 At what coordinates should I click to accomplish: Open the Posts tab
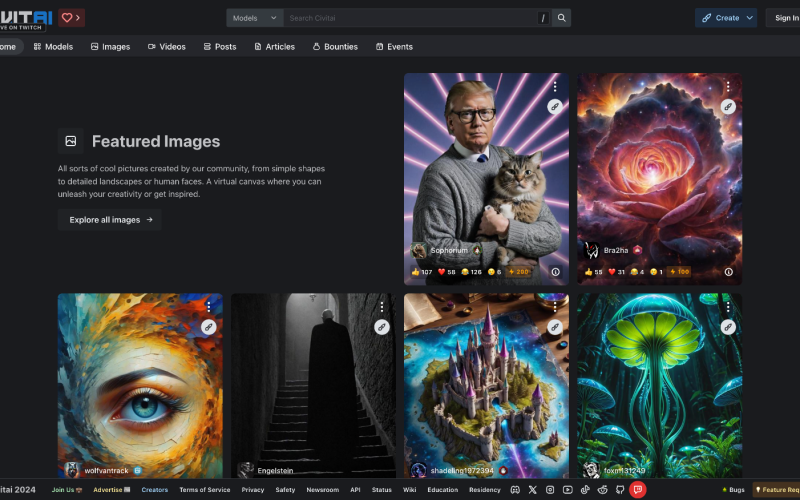[x=220, y=46]
